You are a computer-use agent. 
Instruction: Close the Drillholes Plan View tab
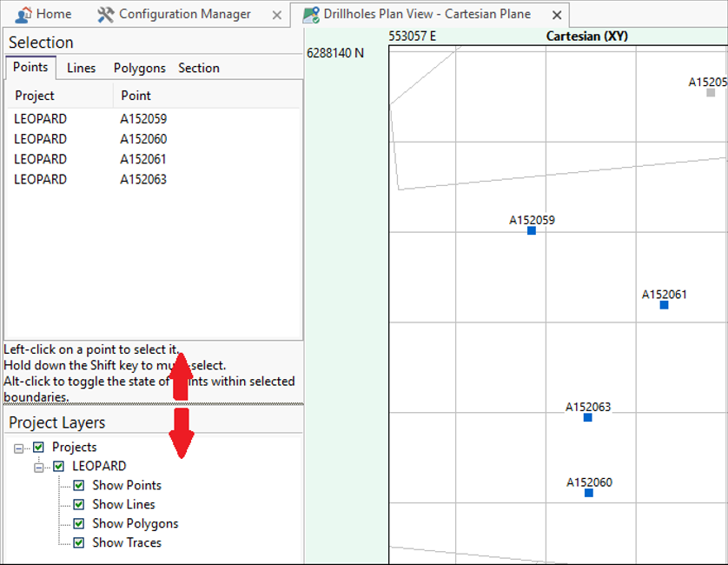[557, 15]
